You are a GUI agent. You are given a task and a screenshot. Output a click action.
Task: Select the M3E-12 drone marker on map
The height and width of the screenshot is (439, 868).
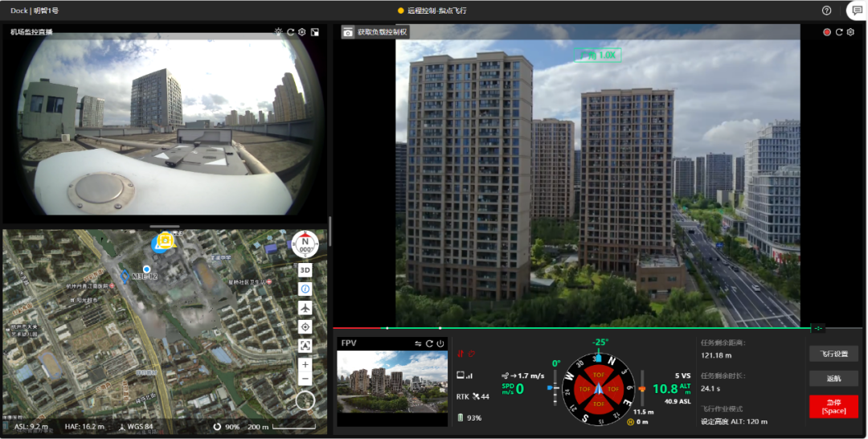[125, 276]
